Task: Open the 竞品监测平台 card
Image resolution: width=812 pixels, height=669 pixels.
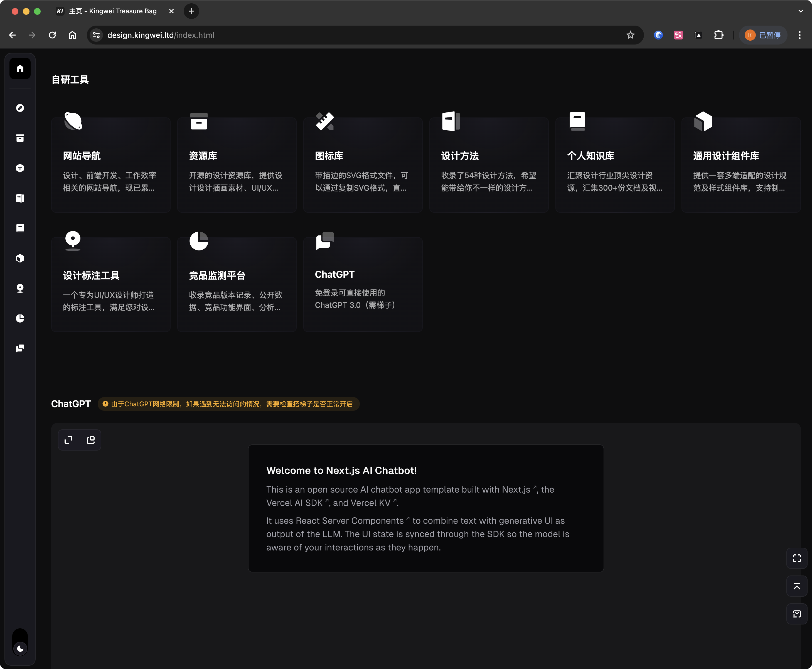Action: 237,284
